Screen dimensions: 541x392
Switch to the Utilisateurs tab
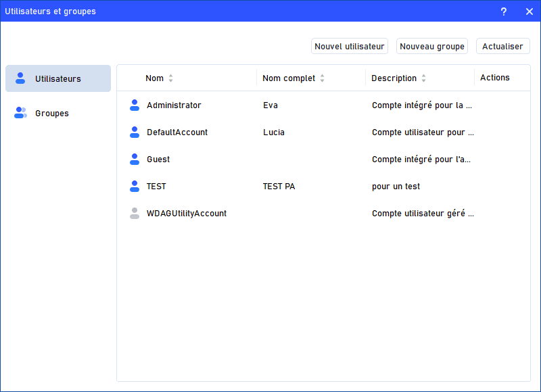(x=58, y=78)
